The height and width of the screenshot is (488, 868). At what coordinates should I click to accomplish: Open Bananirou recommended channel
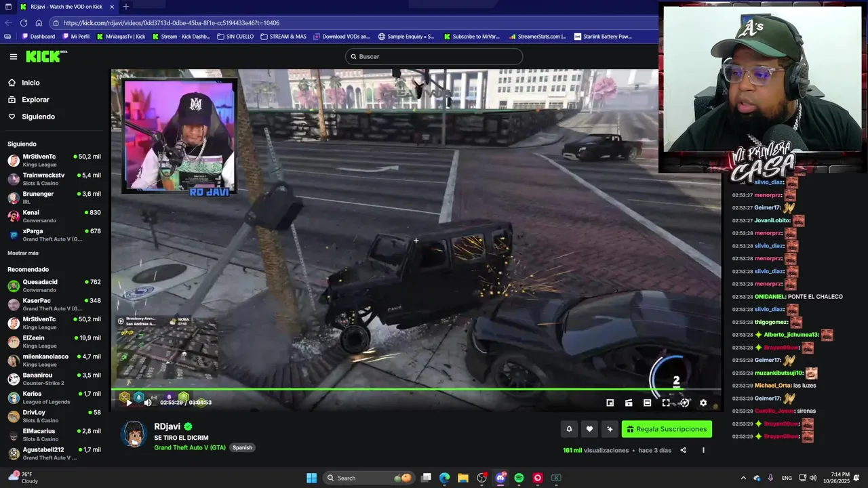click(x=54, y=379)
